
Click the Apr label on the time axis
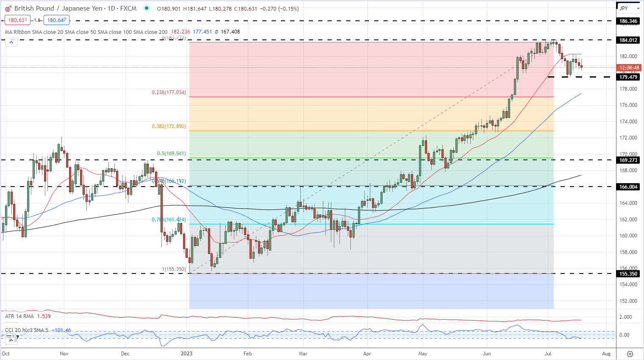[x=367, y=353]
